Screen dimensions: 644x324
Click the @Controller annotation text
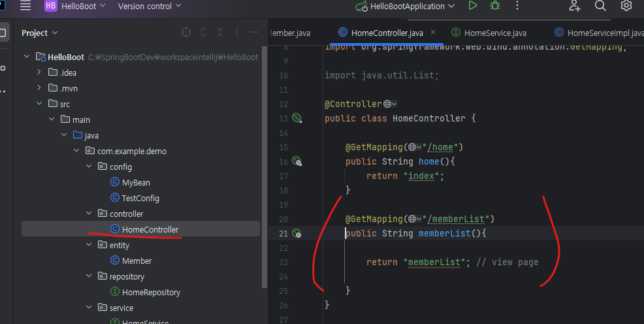[353, 104]
